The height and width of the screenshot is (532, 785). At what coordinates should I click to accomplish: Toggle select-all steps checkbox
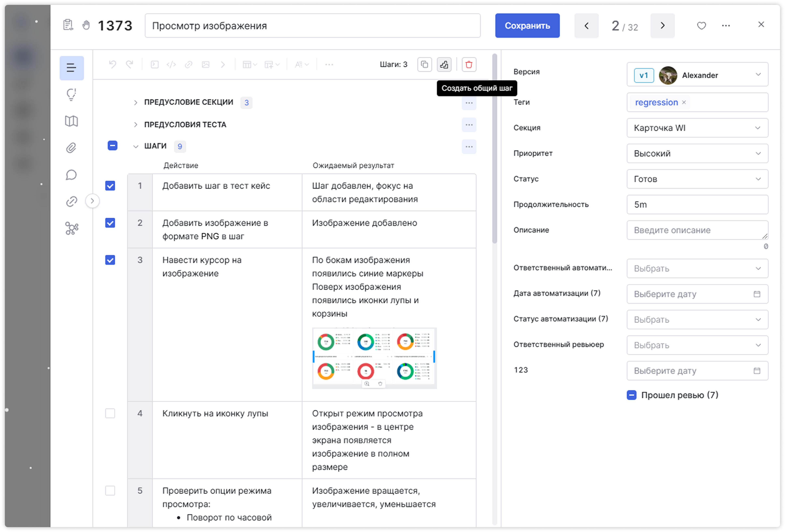click(112, 146)
